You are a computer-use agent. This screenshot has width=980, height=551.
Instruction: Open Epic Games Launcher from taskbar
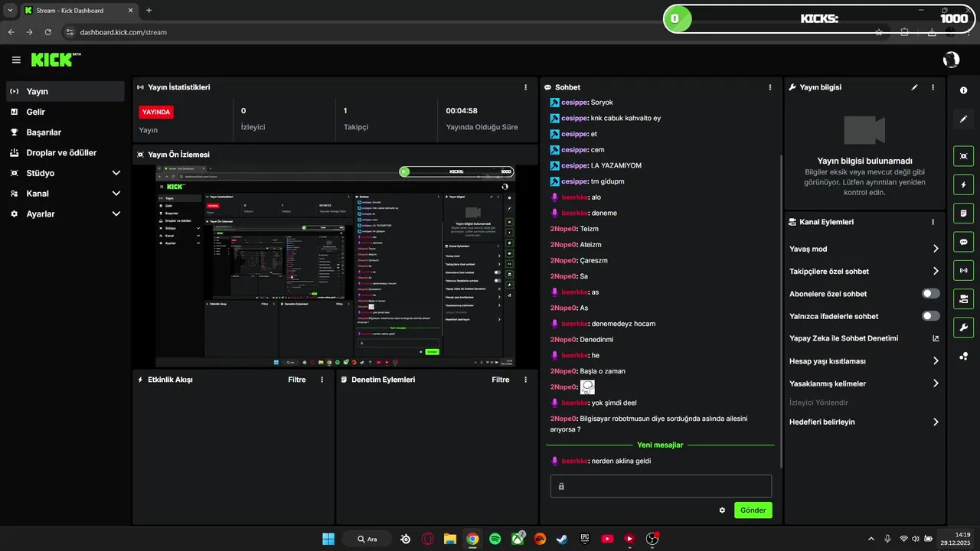click(x=585, y=539)
